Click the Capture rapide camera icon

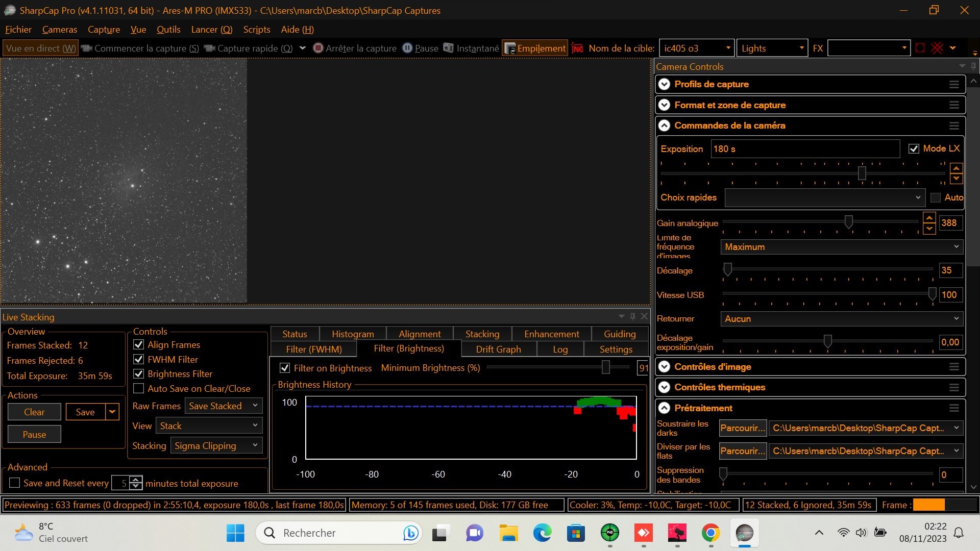tap(209, 48)
